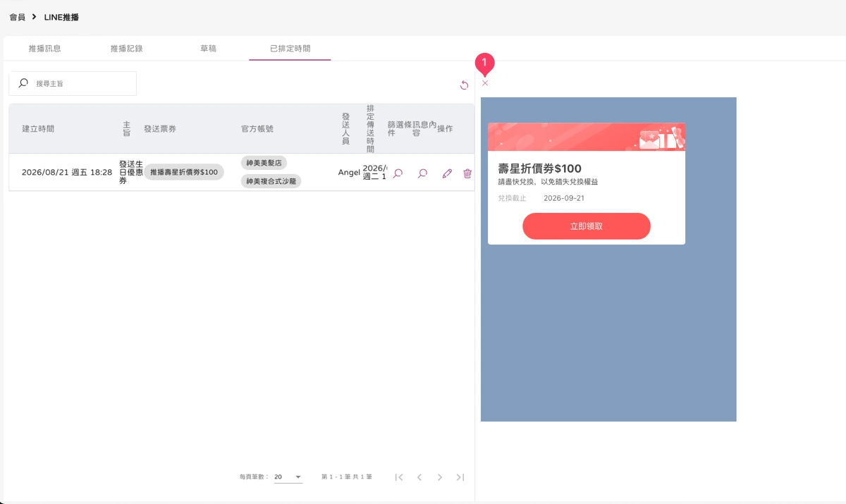Viewport: 846px width, 504px height.
Task: Click the LINE推播 breadcrumb item
Action: pyautogui.click(x=61, y=17)
